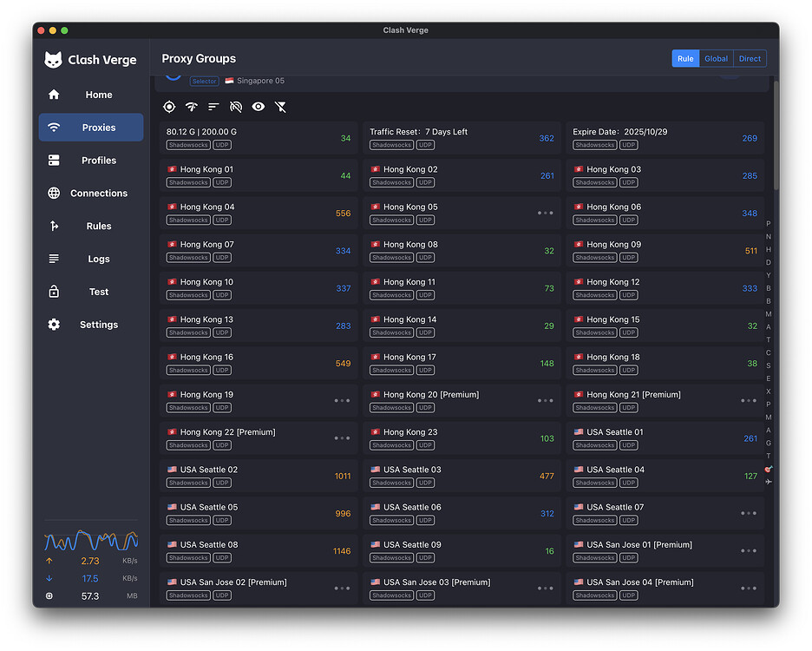The image size is (812, 651).
Task: Jump to letter H in the index
Action: coord(769,249)
